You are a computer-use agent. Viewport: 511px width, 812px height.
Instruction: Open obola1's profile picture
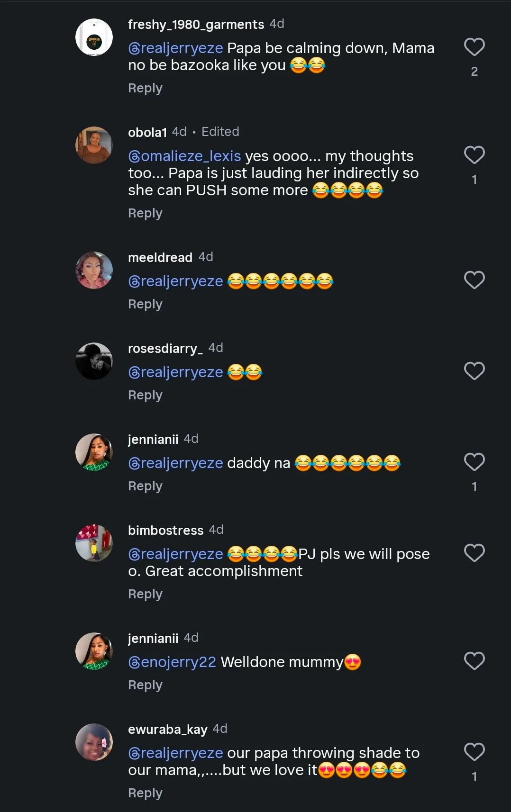[x=94, y=145]
